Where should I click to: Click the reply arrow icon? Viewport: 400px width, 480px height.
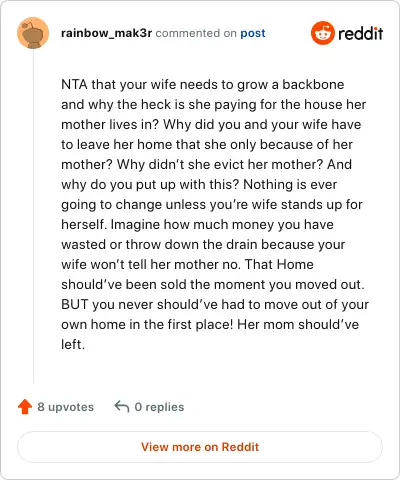point(122,407)
